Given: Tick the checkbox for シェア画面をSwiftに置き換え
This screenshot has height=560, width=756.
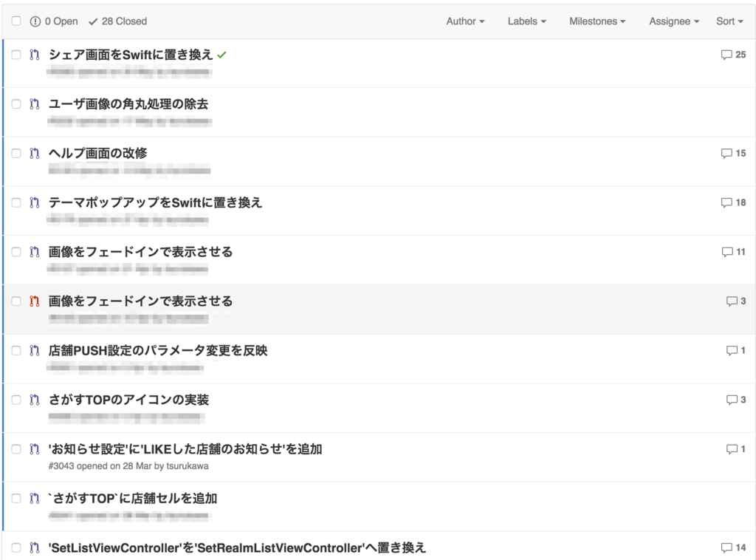Looking at the screenshot, I should click(16, 55).
